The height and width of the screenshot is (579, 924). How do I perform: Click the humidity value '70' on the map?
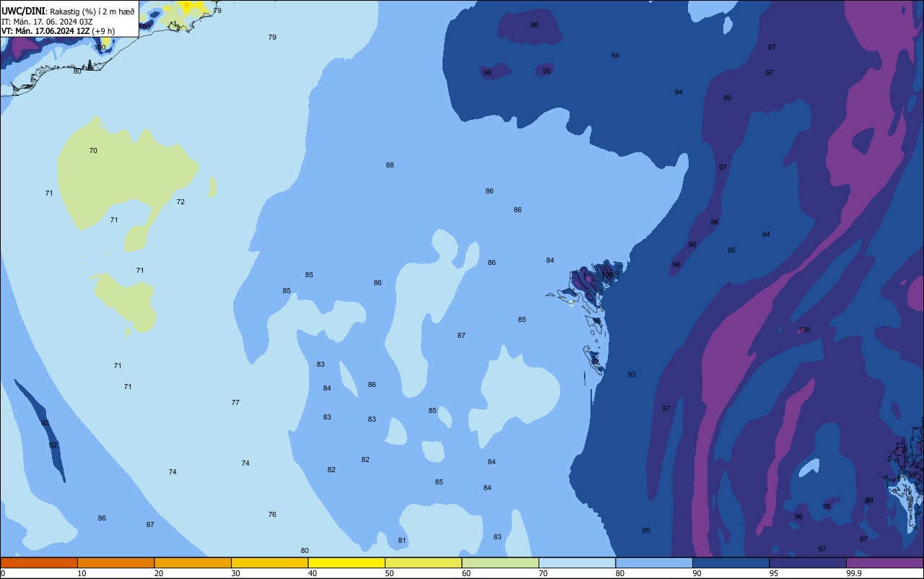pyautogui.click(x=93, y=150)
